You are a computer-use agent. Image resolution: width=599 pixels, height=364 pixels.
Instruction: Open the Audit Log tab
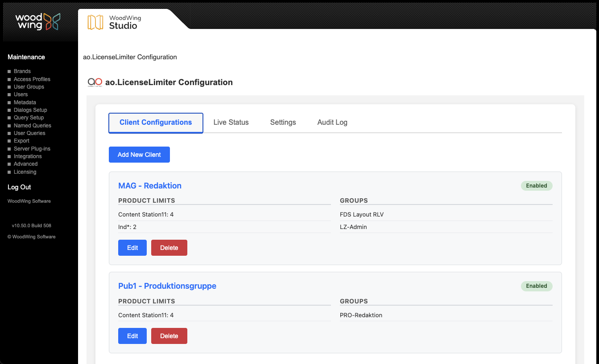click(332, 123)
